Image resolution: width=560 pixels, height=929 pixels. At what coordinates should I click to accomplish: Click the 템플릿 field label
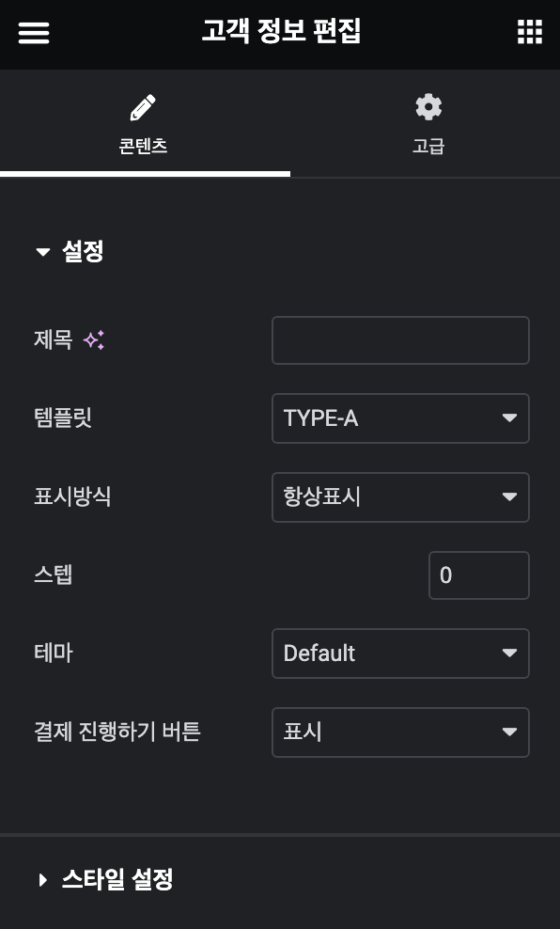[63, 418]
